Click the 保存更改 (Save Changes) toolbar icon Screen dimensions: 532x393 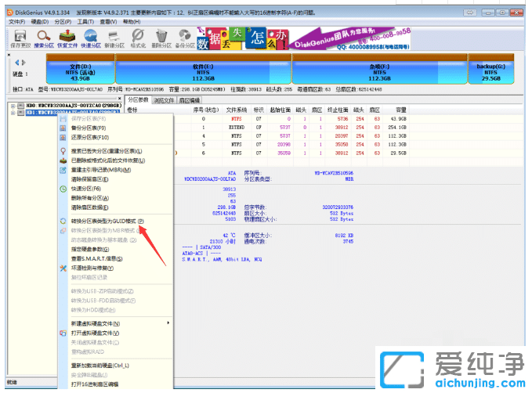tap(20, 38)
